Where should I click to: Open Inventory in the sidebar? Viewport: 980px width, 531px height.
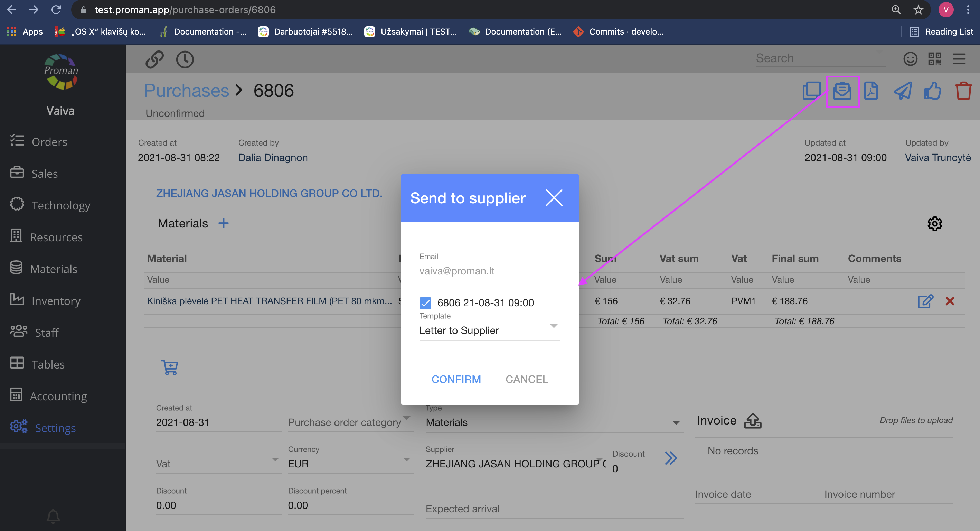tap(56, 301)
